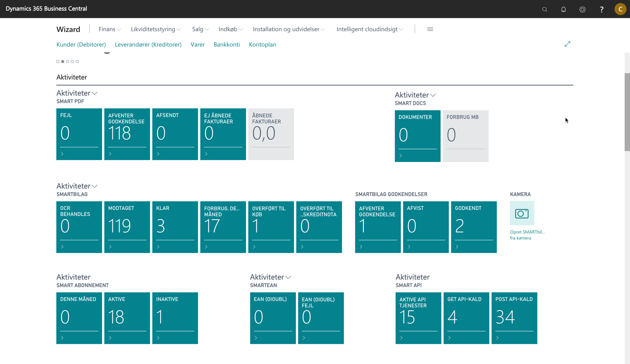
Task: Click the arrow on the GODKENDT tile
Action: [457, 247]
